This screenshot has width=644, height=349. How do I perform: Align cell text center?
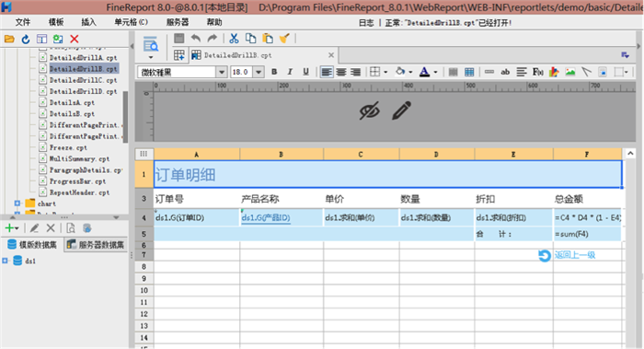pos(341,72)
